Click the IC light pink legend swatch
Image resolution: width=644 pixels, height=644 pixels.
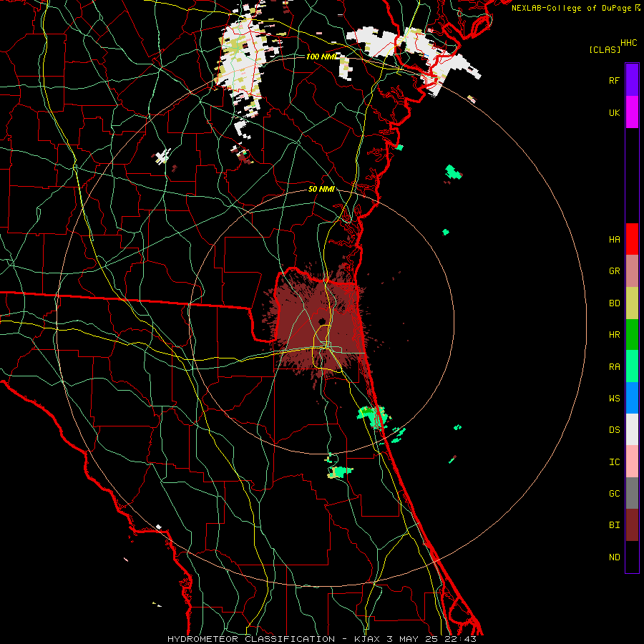tap(632, 462)
